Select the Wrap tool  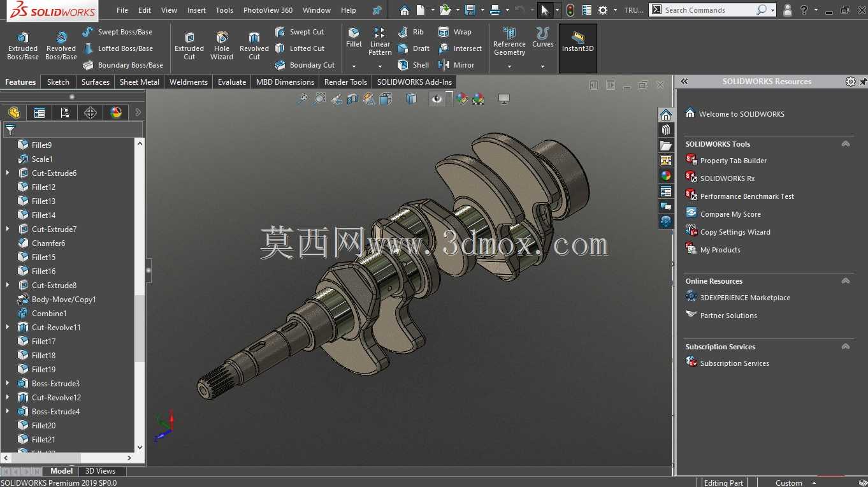pos(455,32)
